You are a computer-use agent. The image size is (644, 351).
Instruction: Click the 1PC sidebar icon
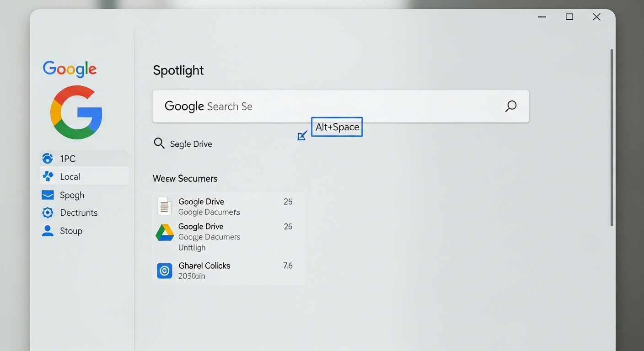(48, 159)
